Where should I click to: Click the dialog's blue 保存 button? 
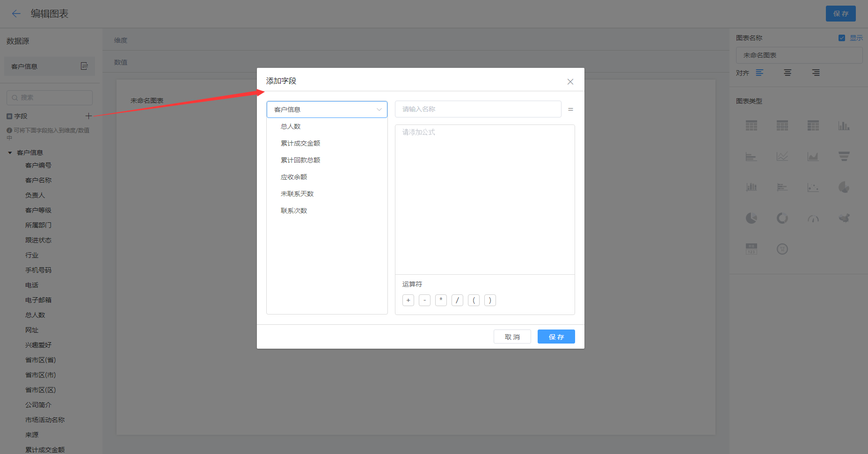(x=556, y=337)
